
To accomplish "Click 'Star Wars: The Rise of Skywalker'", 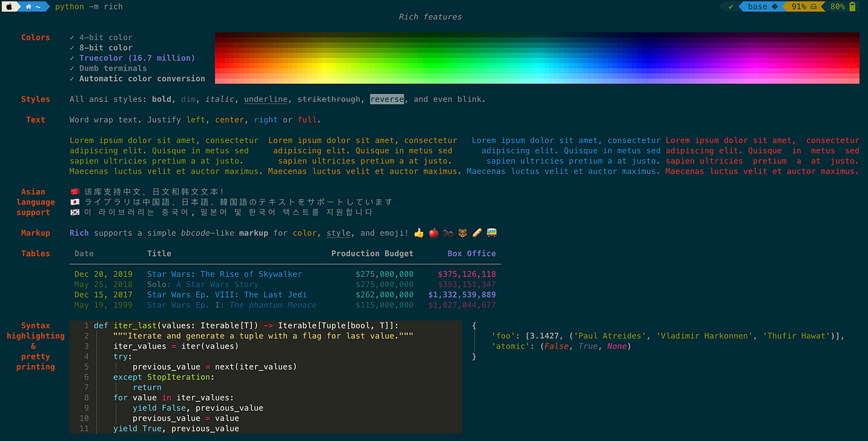I will point(225,275).
